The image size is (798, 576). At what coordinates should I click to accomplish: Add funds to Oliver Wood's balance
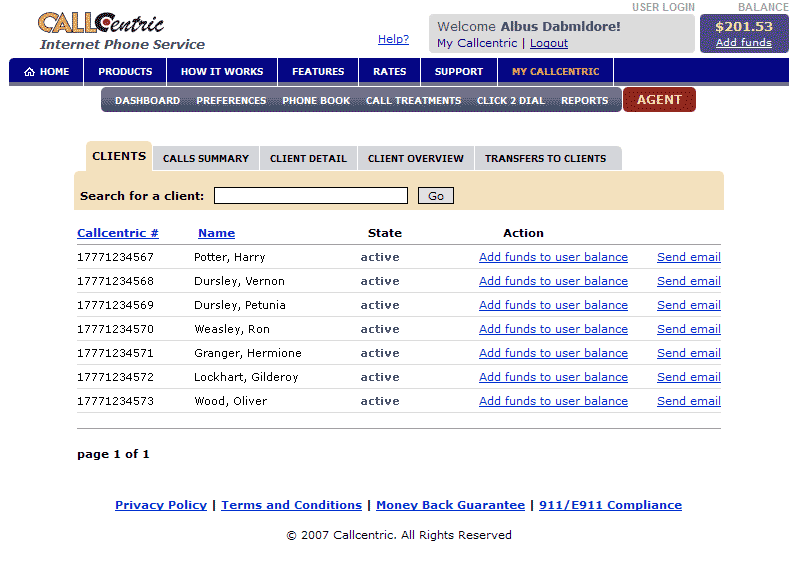coord(553,401)
